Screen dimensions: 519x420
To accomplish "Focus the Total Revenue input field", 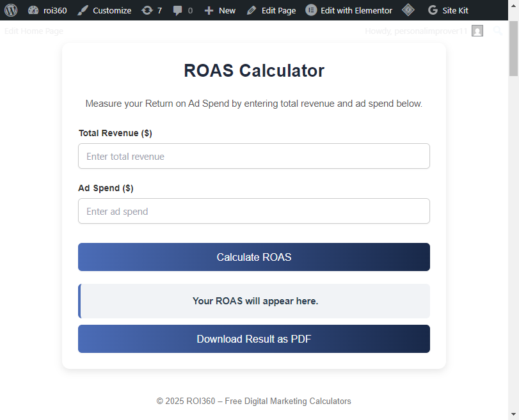I will coord(254,156).
